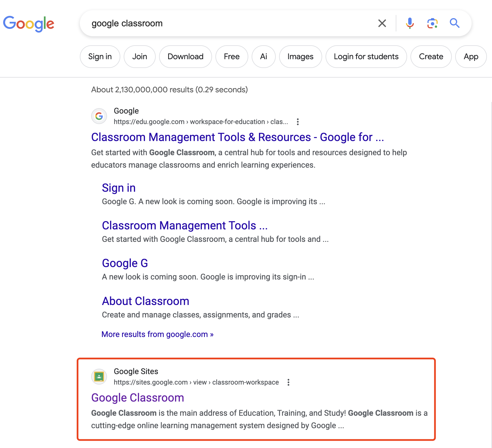Click the About 2,130,000,000 results text

[169, 90]
